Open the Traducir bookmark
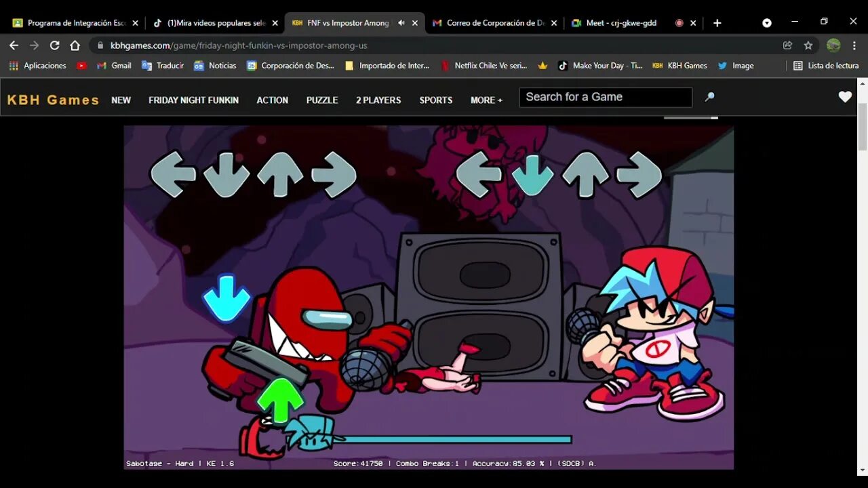This screenshot has height=488, width=868. (x=163, y=66)
